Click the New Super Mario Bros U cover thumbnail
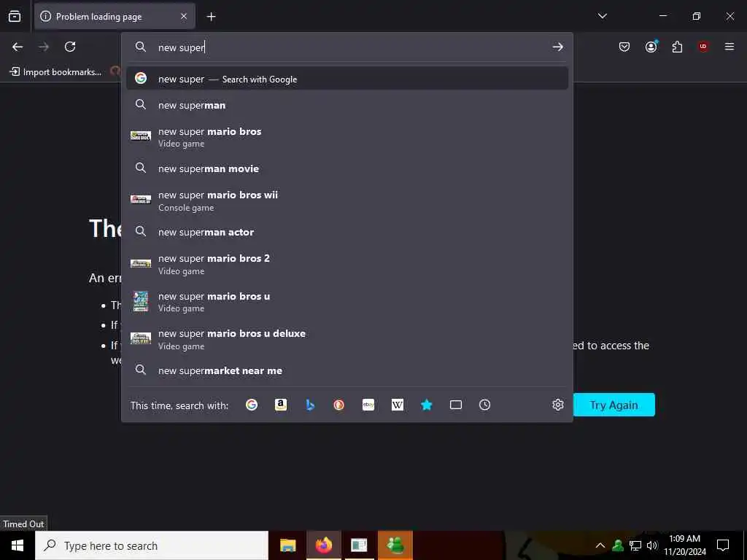Screen dimensions: 747x560 141,301
